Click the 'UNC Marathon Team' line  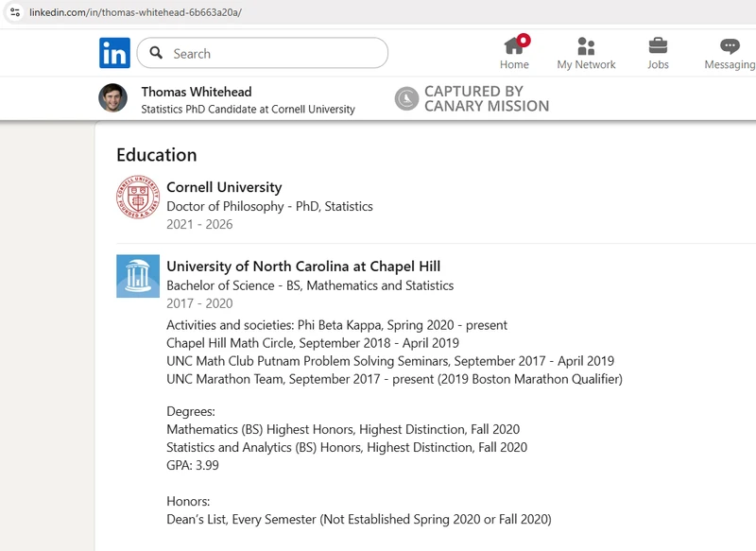[394, 379]
